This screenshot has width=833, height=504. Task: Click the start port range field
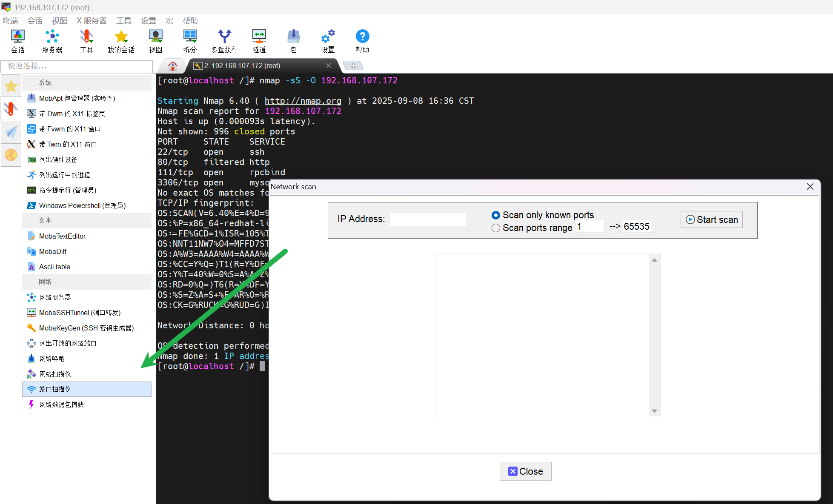click(x=590, y=227)
